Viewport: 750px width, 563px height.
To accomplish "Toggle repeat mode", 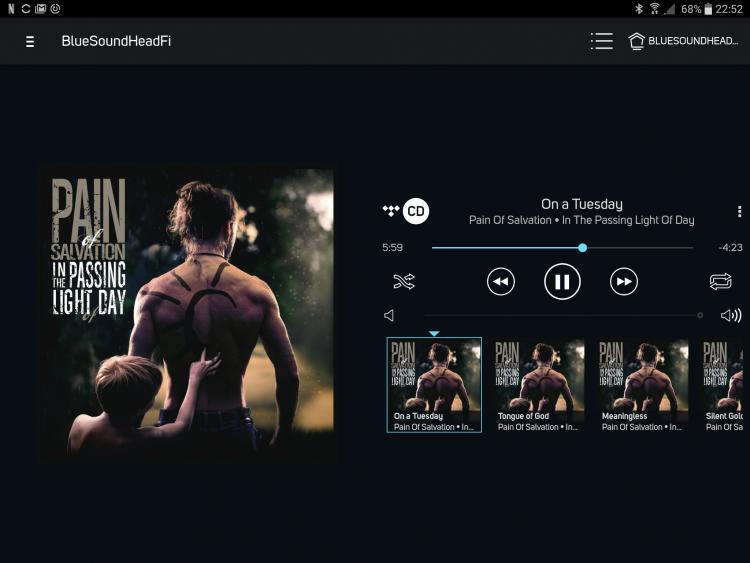I will tap(720, 281).
